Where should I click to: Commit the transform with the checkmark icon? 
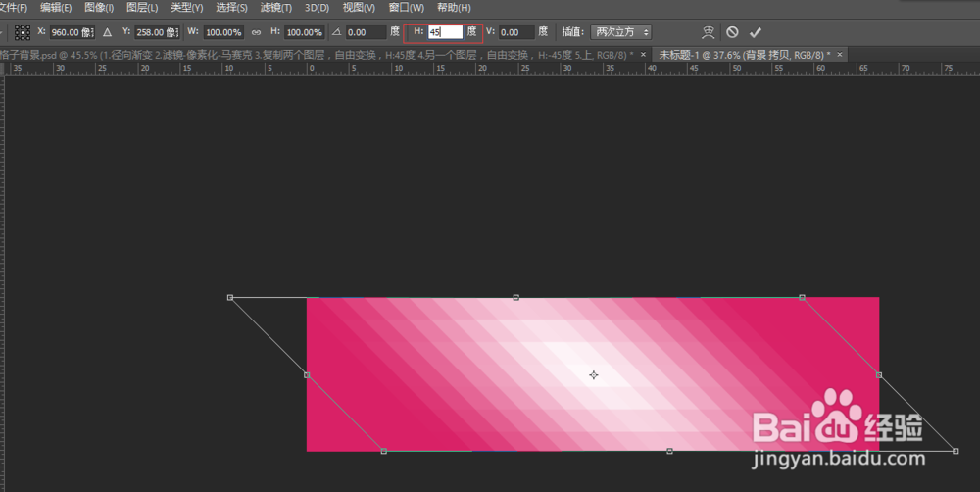pos(756,32)
